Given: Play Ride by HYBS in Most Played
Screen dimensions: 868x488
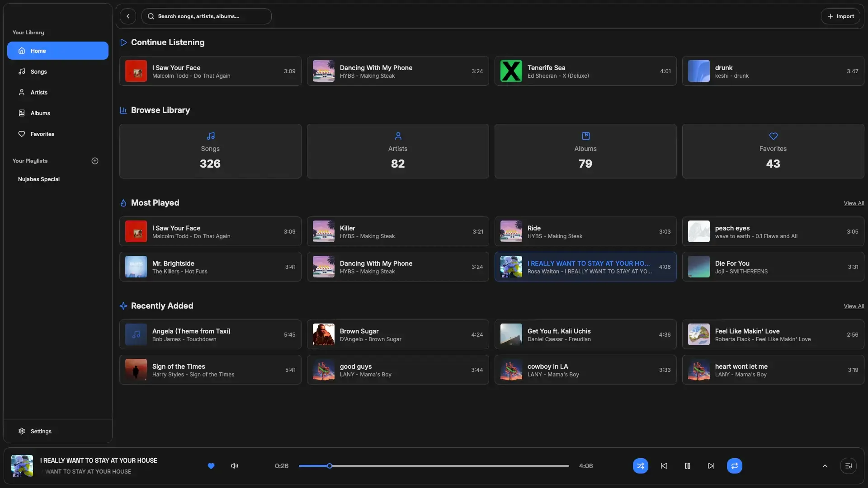Looking at the screenshot, I should [585, 231].
